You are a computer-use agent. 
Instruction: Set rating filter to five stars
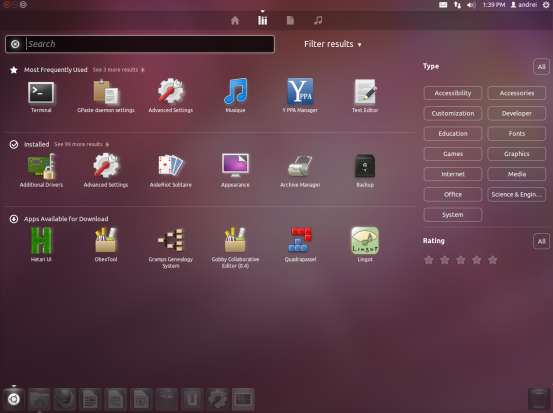(492, 260)
